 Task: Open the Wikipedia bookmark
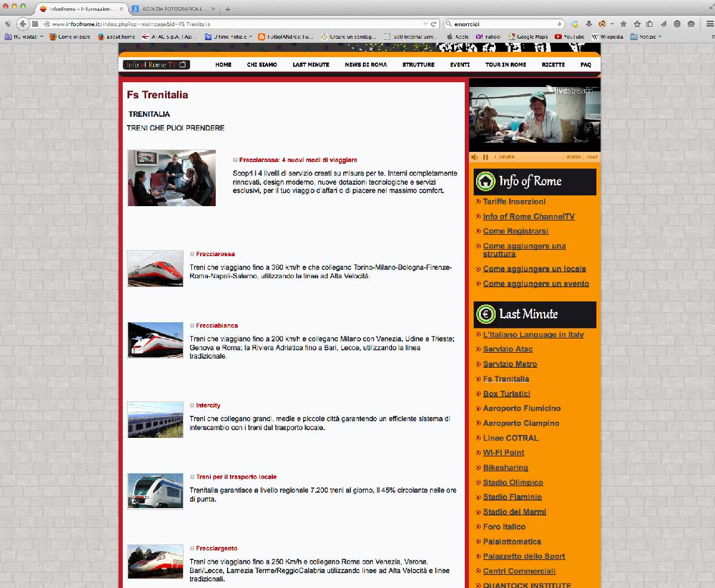click(607, 37)
